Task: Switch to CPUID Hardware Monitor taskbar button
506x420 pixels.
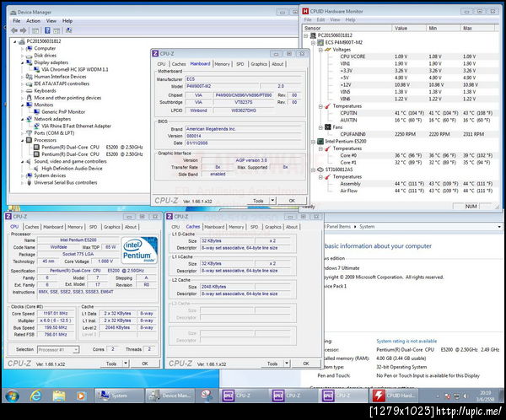Action: click(395, 396)
